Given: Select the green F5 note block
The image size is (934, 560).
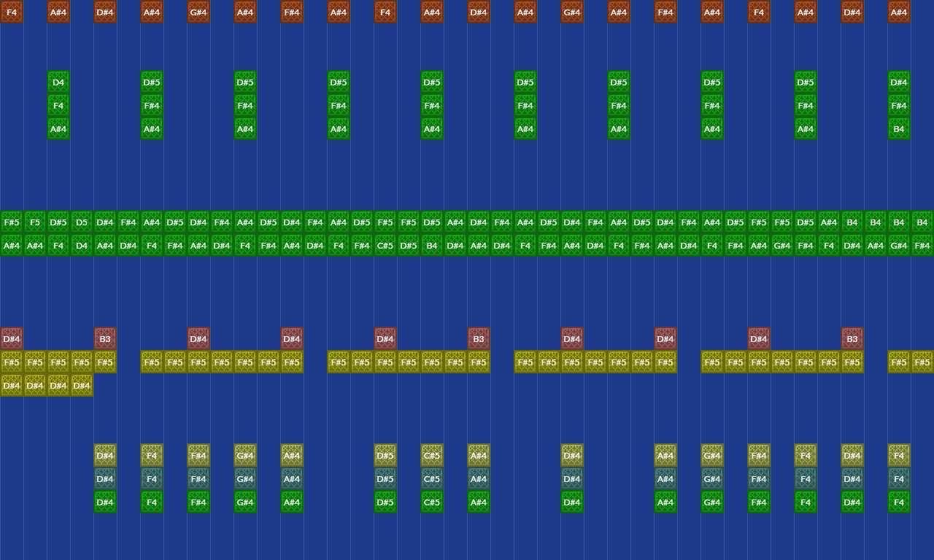Looking at the screenshot, I should [35, 222].
